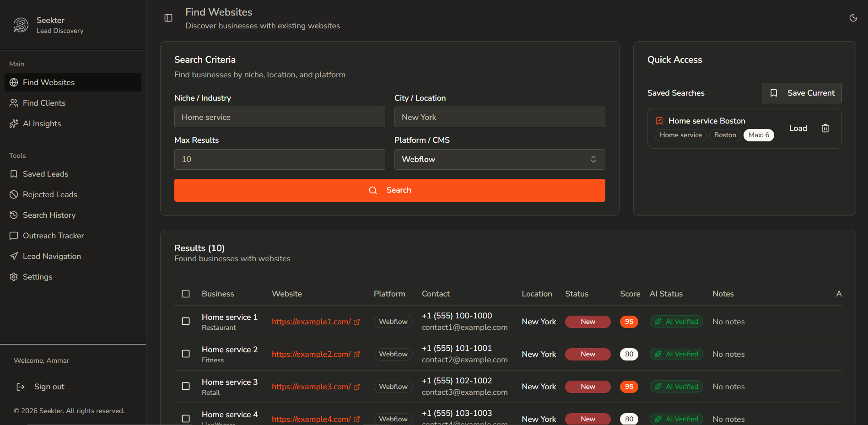Click the Search button
The width and height of the screenshot is (868, 425).
[x=389, y=190]
